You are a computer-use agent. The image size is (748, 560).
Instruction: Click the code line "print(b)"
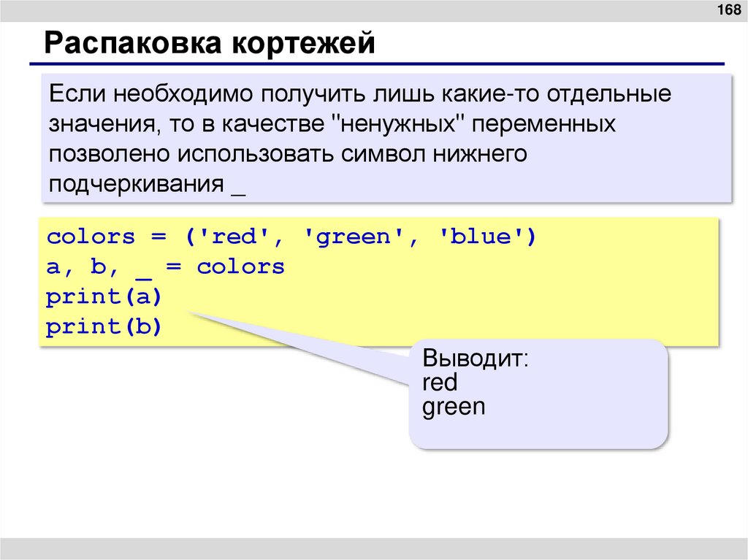pyautogui.click(x=104, y=327)
